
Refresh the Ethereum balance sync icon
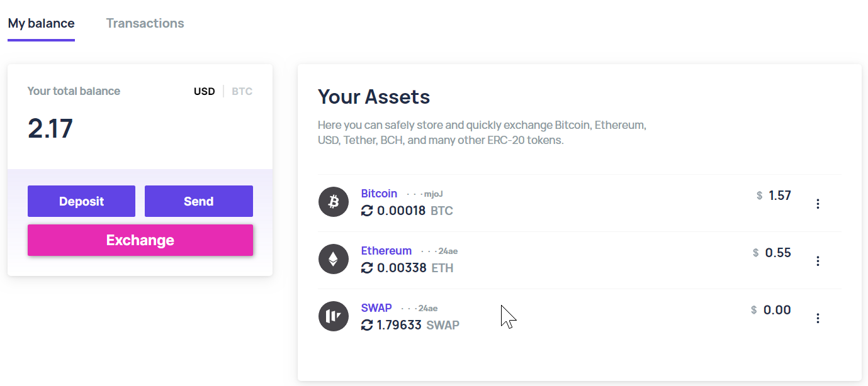(367, 268)
